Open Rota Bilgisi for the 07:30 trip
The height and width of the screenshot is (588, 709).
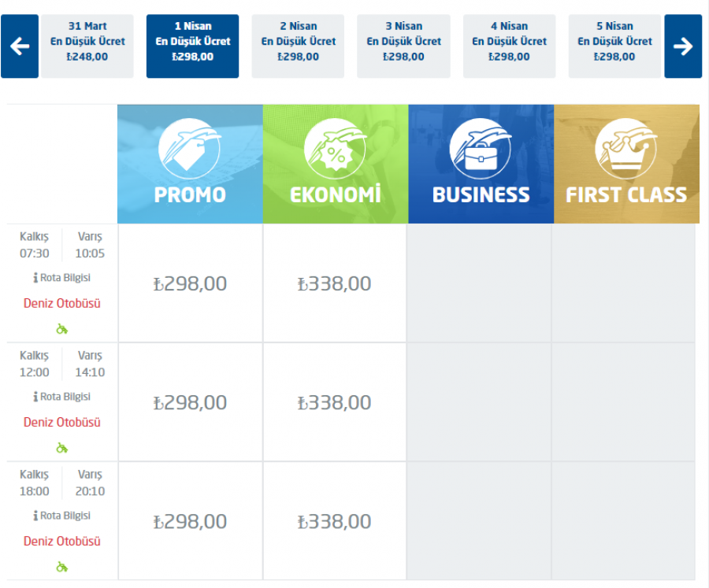(62, 278)
